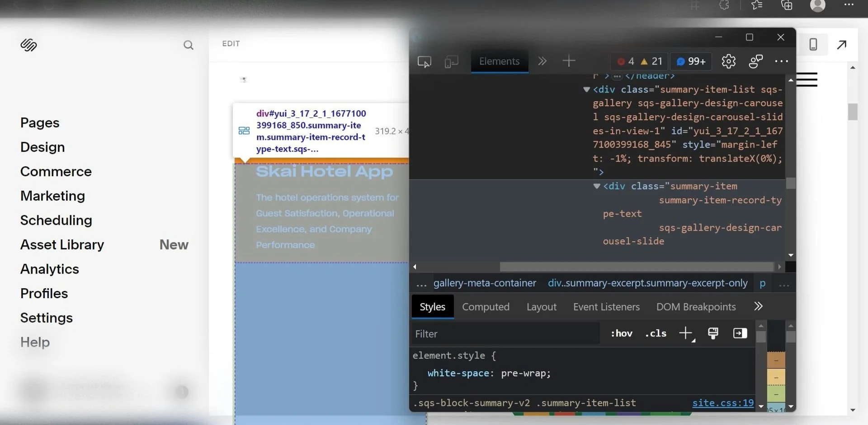Open DevTools settings gear
This screenshot has width=868, height=425.
pos(729,61)
